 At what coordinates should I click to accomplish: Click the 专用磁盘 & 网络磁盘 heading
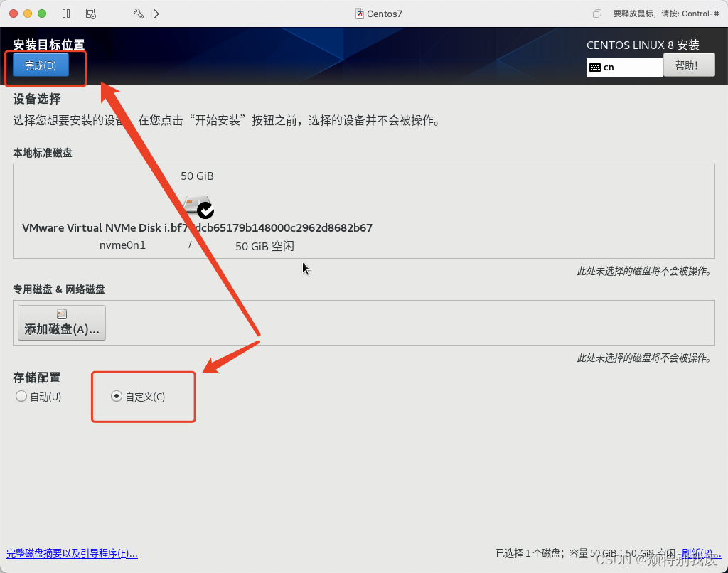(x=59, y=289)
